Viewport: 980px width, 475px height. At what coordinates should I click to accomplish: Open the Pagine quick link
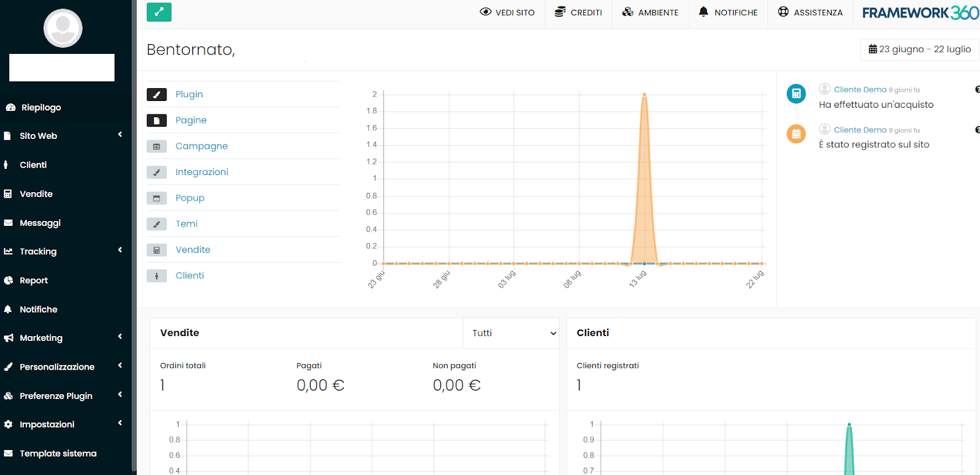coord(191,120)
